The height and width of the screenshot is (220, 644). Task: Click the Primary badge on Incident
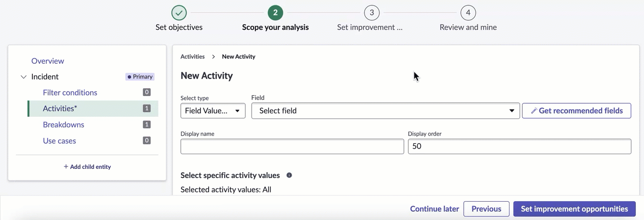pos(140,77)
